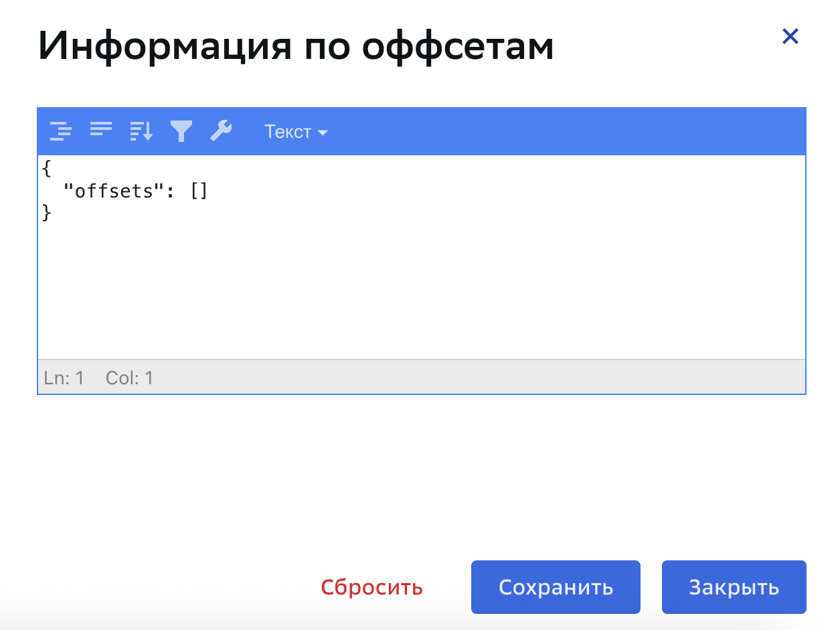Click the opening curly brace line
The width and height of the screenshot is (840, 630).
46,169
